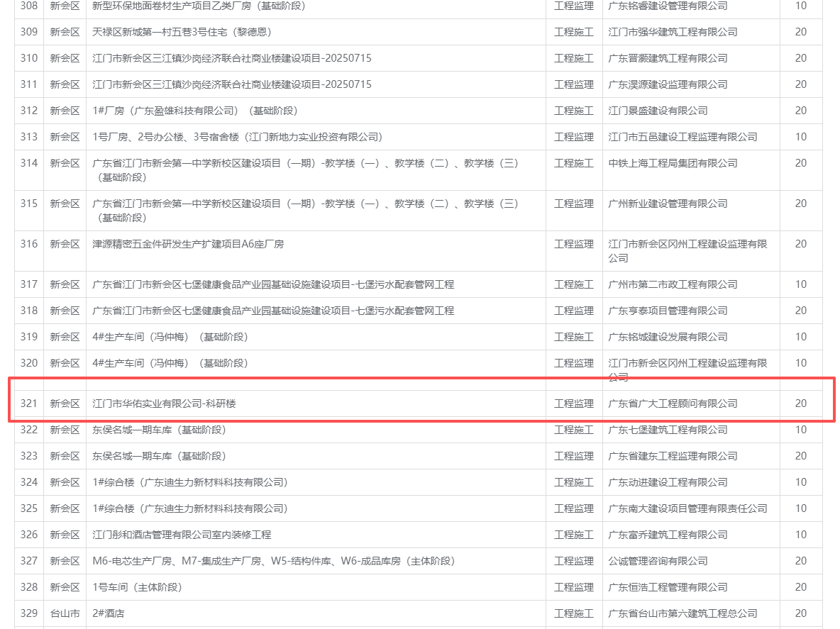
Task: Click company 广东亨泰项目管理有限公司
Action: click(x=668, y=311)
